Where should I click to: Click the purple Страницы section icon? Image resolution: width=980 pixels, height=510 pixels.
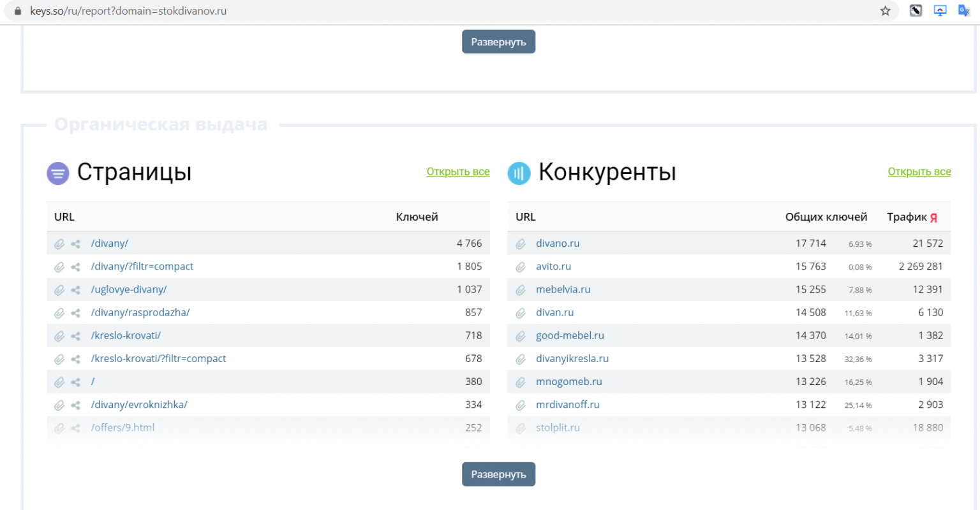(x=58, y=173)
